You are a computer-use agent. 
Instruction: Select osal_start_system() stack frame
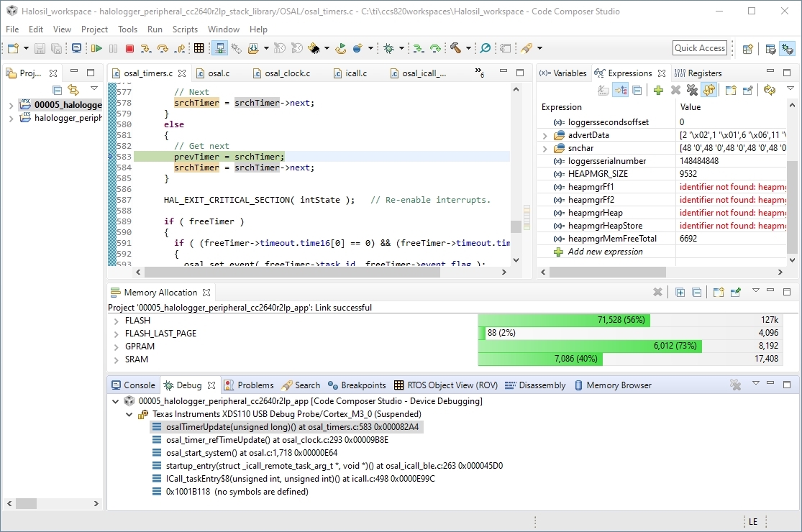click(252, 453)
